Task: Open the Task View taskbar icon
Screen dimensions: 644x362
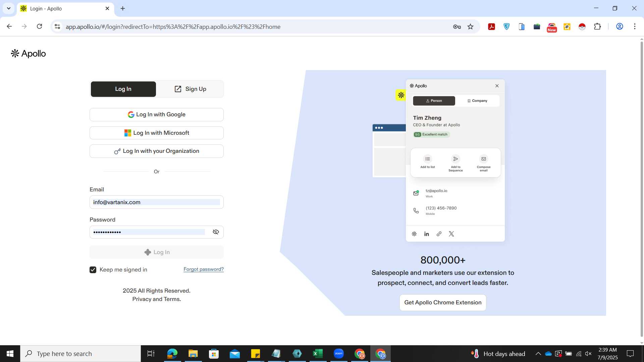Action: 151,354
